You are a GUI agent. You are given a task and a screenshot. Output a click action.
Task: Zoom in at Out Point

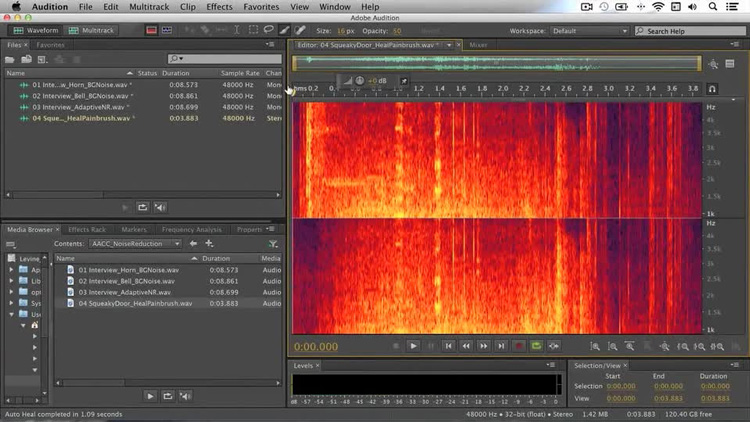coord(699,346)
